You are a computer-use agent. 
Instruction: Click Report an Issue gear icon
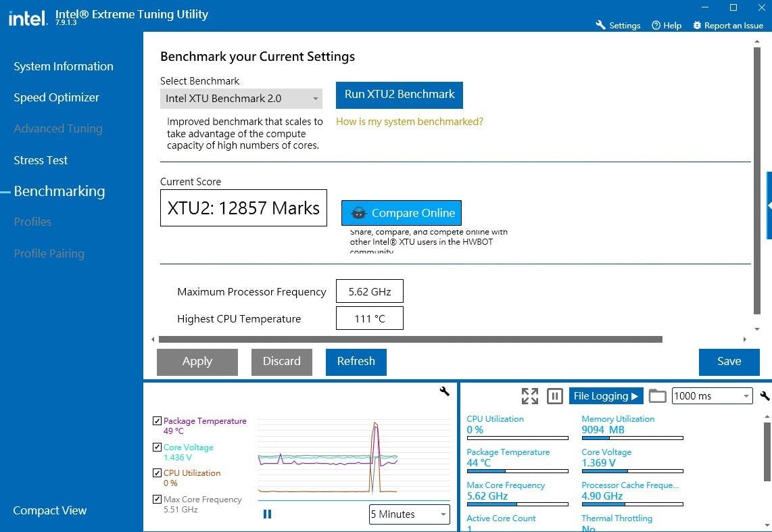tap(697, 25)
